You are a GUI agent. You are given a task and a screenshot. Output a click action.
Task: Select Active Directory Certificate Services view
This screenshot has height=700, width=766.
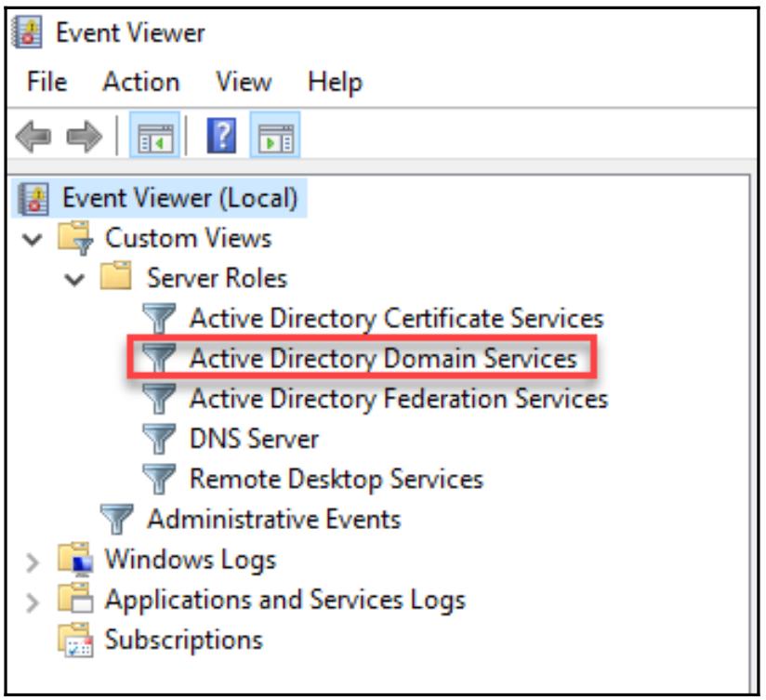(x=396, y=319)
